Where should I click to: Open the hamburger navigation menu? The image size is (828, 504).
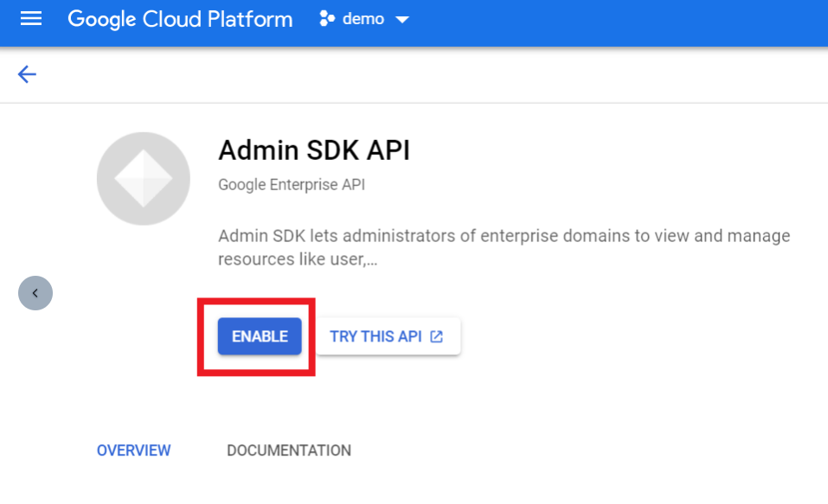pyautogui.click(x=30, y=19)
